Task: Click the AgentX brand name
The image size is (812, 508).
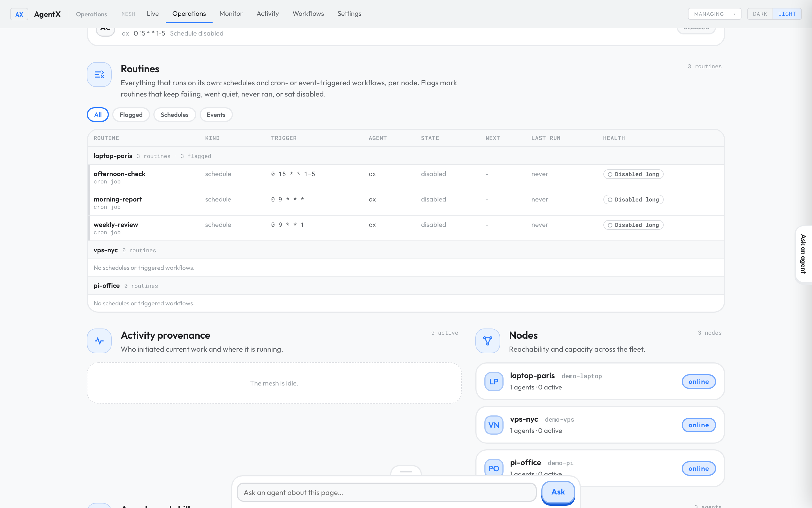Action: pyautogui.click(x=47, y=14)
